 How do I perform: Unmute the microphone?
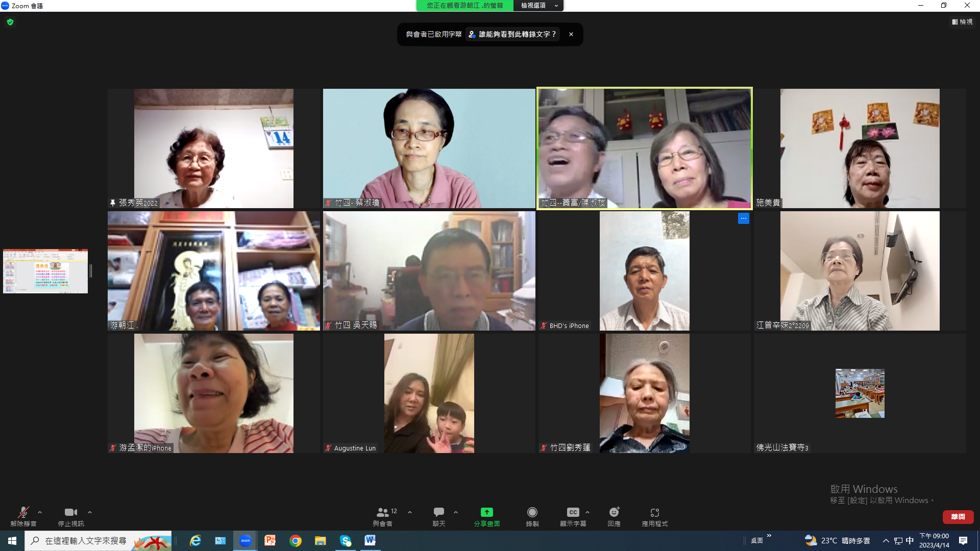tap(23, 513)
